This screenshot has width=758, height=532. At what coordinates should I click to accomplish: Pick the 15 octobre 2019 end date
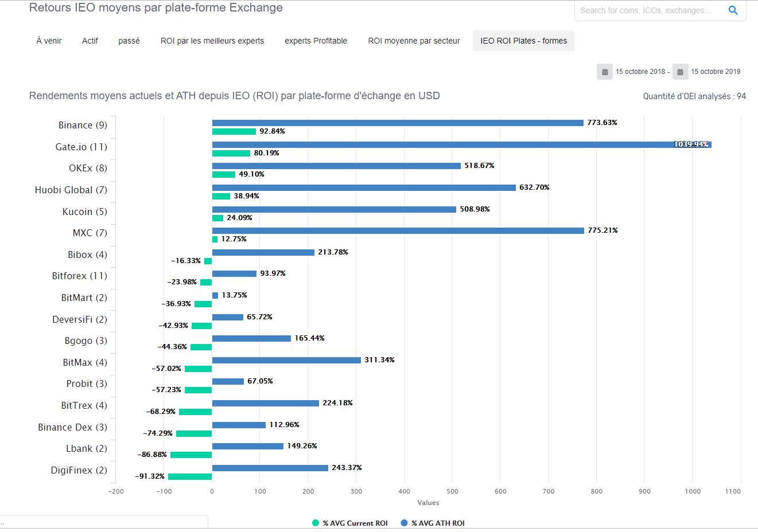click(x=716, y=72)
